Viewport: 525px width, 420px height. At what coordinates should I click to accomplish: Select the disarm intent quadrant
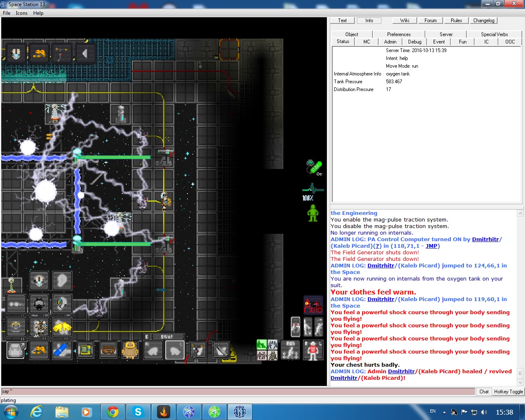(x=272, y=345)
